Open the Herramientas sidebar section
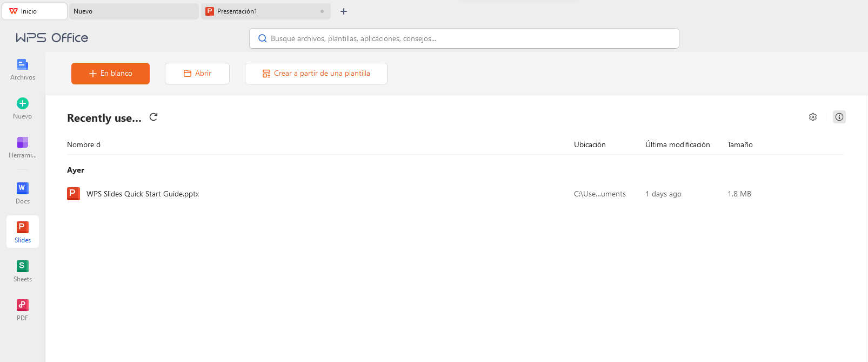 pos(23,148)
